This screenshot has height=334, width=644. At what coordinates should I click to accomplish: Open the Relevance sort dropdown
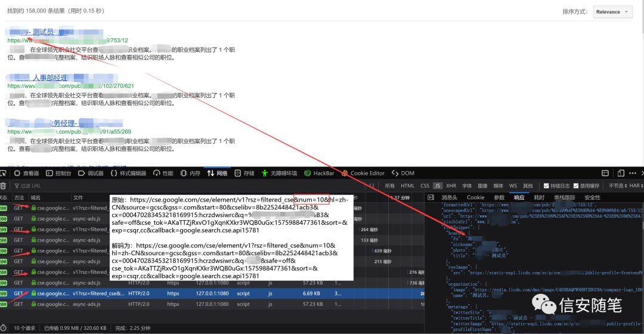click(612, 12)
